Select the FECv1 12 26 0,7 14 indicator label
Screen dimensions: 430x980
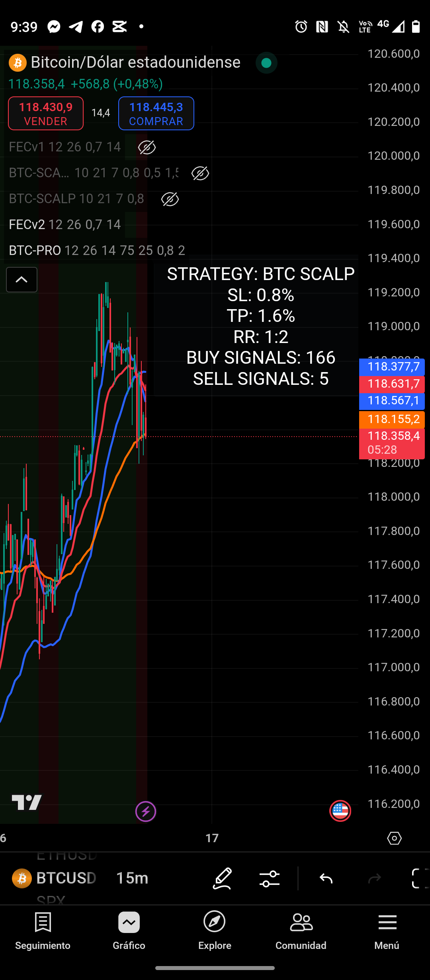(65, 147)
